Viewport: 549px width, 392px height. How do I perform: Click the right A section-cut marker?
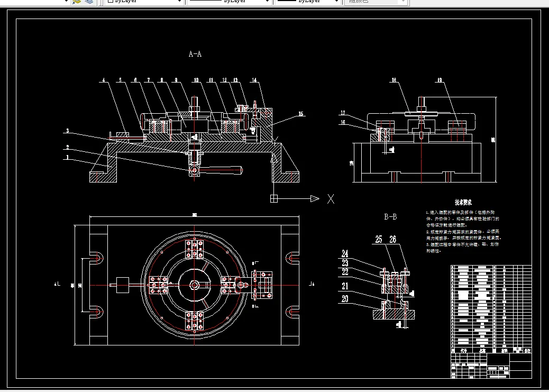click(312, 284)
